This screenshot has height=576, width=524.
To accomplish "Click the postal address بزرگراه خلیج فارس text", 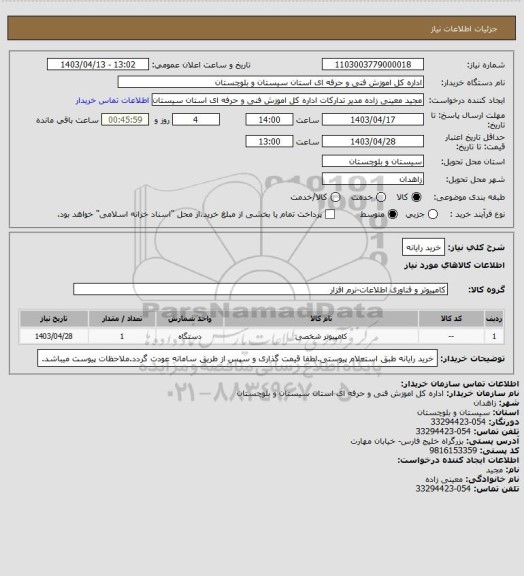I will click(408, 441).
